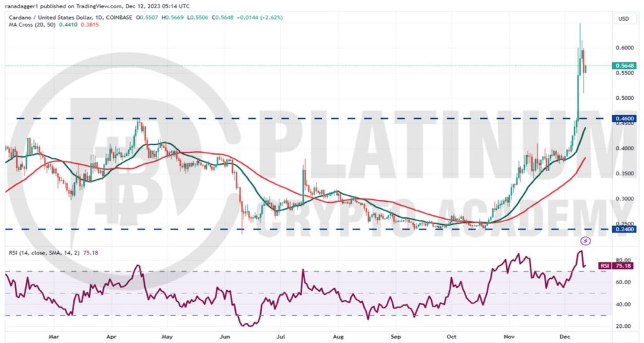This screenshot has height=343, width=644.
Task: Click the 40.00 RSI axis label
Action: pyautogui.click(x=625, y=305)
